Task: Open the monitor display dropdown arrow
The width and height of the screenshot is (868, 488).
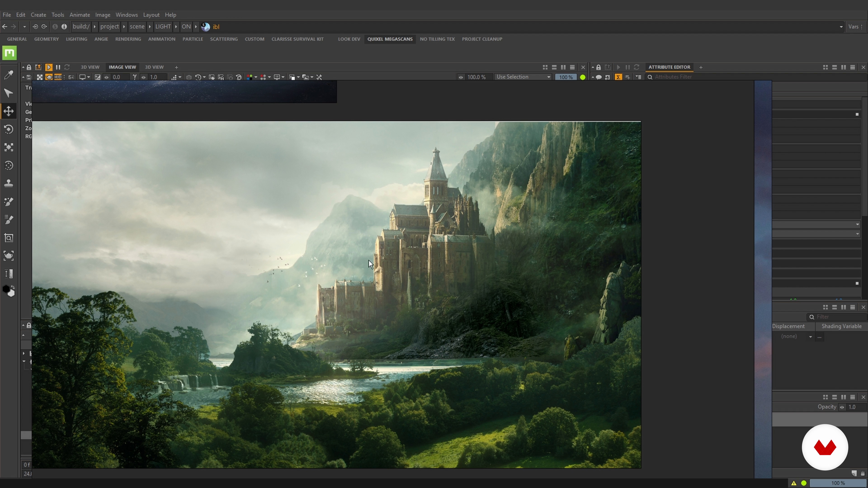Action: point(89,77)
